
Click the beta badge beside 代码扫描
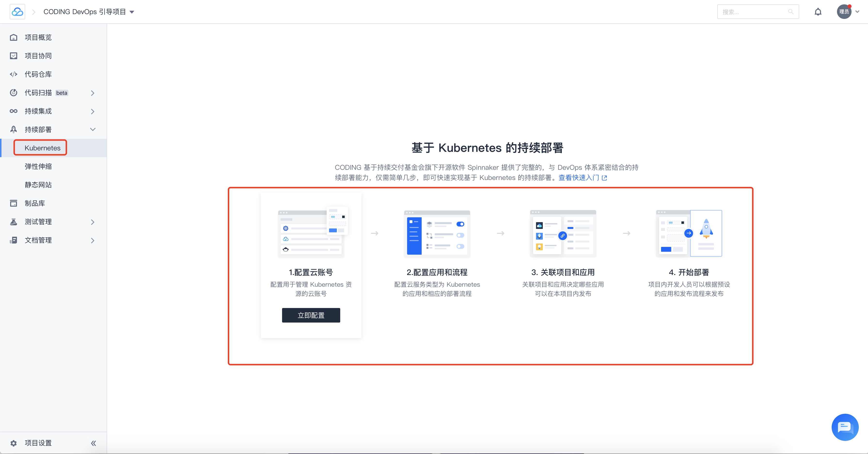click(62, 93)
